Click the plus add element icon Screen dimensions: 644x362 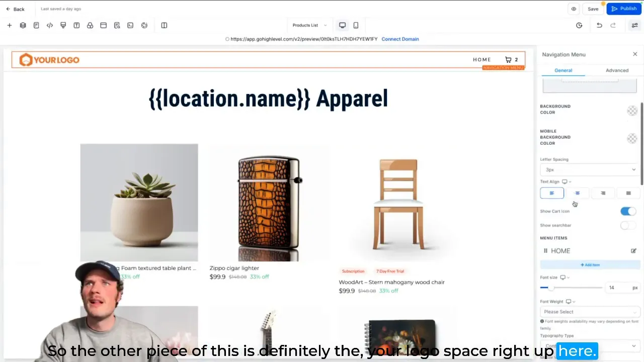coord(9,25)
